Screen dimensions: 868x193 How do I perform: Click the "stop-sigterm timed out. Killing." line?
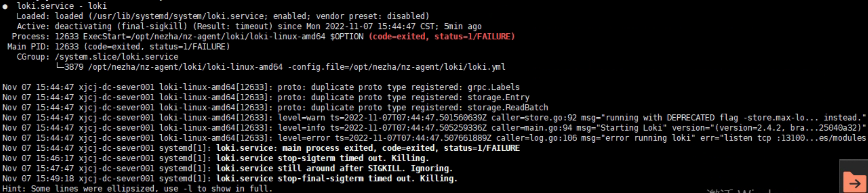click(322, 158)
